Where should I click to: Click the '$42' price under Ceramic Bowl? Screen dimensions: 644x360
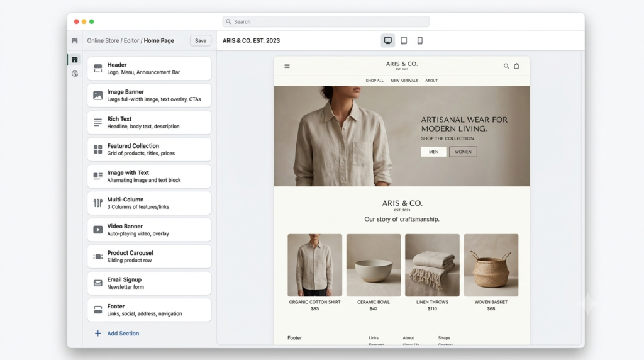point(374,308)
